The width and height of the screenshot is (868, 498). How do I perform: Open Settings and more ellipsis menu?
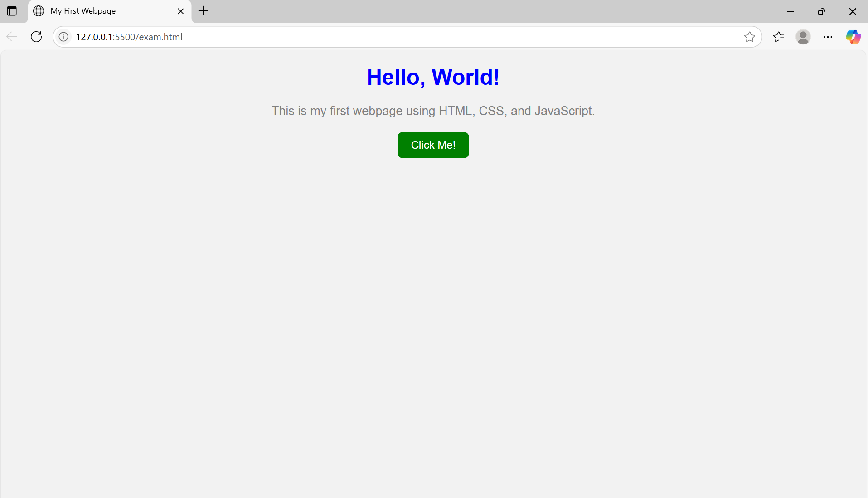(828, 37)
